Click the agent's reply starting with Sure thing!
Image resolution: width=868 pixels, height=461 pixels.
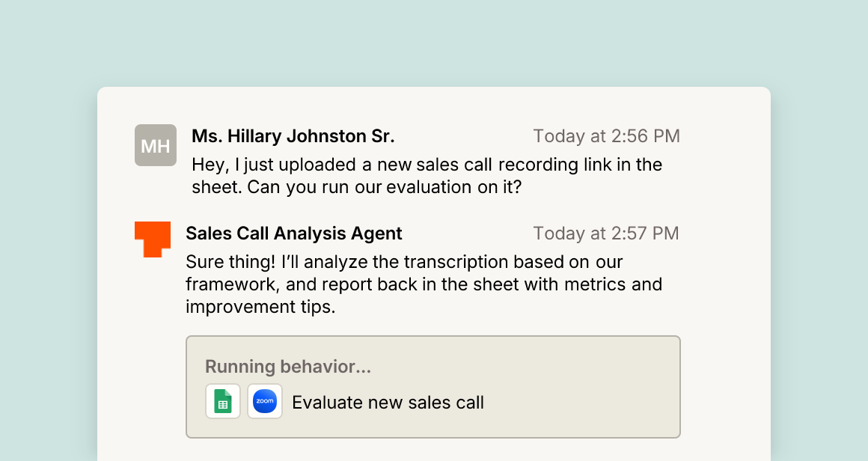[x=424, y=284]
